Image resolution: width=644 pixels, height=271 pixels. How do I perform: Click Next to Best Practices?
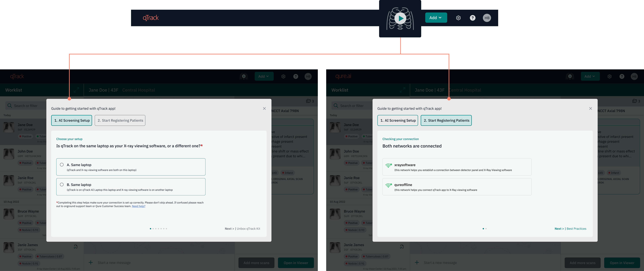click(570, 229)
